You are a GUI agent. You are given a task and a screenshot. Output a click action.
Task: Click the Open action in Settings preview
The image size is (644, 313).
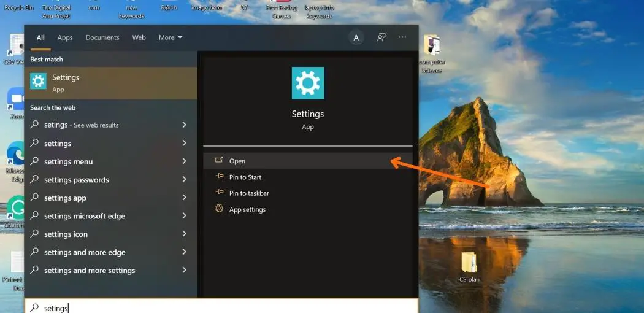(308, 161)
